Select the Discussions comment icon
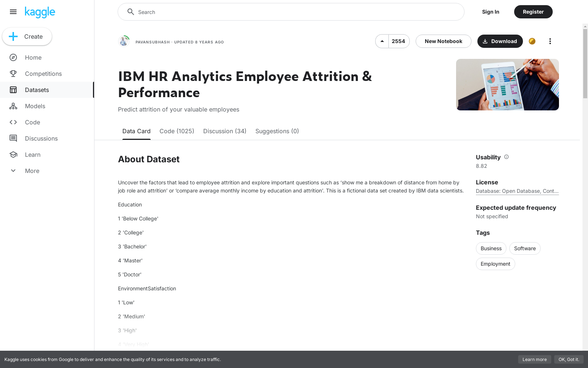588x368 pixels. (x=13, y=138)
